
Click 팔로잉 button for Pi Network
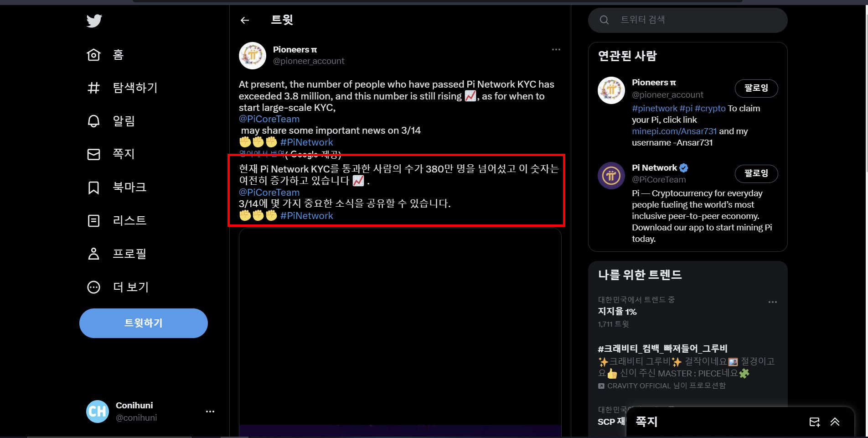pyautogui.click(x=756, y=173)
